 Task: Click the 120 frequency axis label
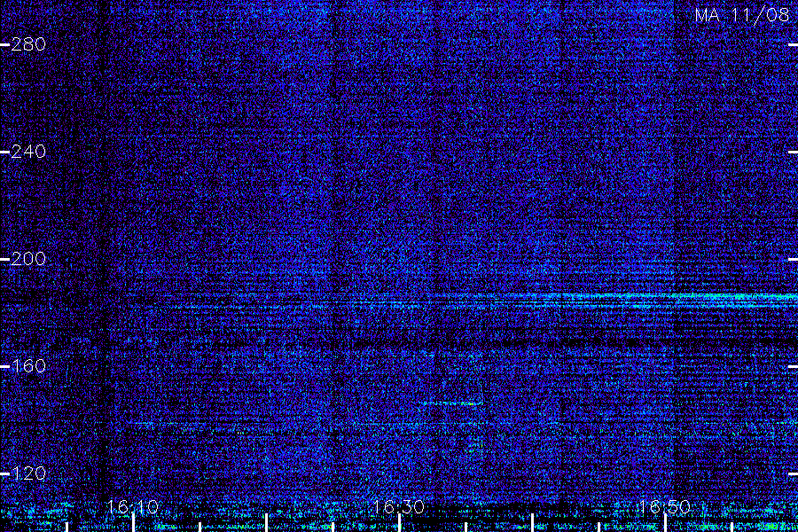pyautogui.click(x=28, y=473)
